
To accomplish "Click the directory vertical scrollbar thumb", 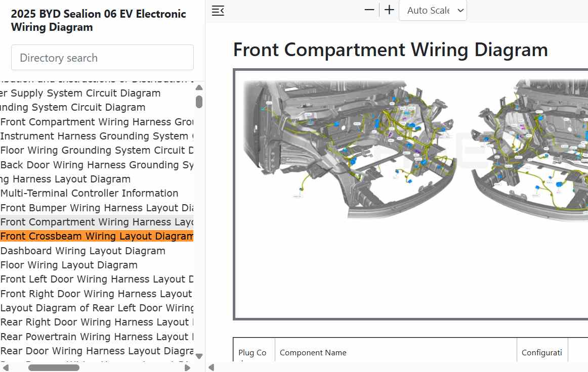I will coord(199,102).
